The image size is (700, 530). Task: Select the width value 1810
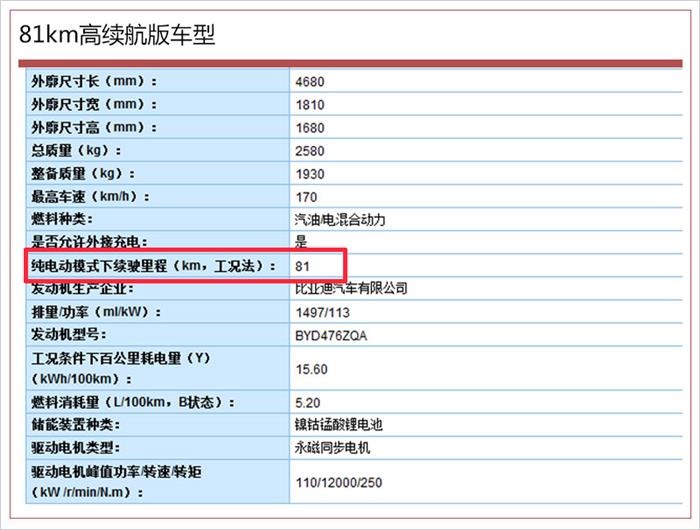coord(309,105)
